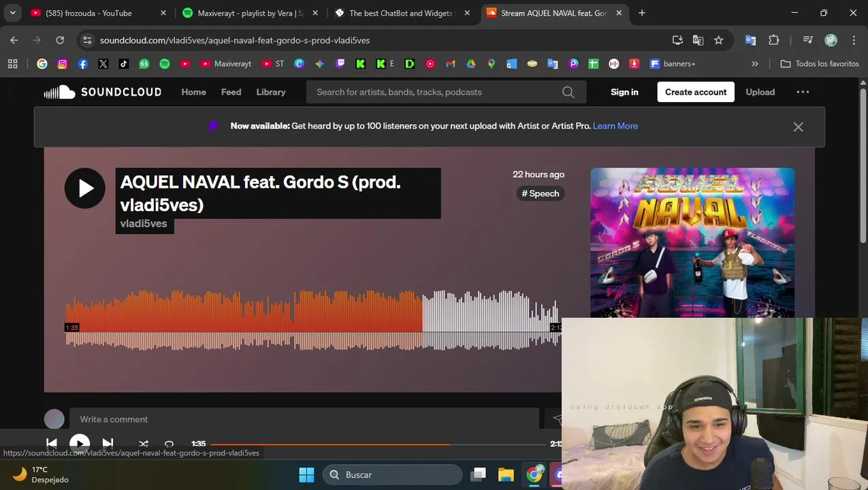
Task: Open File Explorer from taskbar
Action: tap(506, 474)
